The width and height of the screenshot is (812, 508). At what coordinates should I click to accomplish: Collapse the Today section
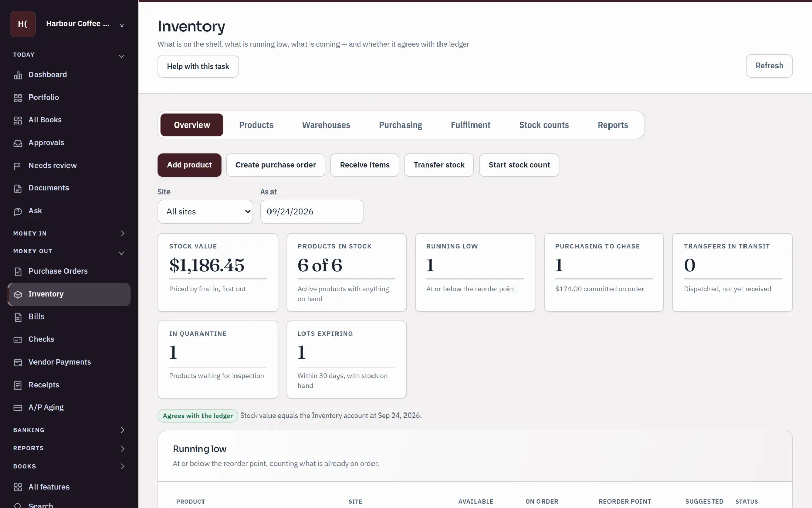click(x=122, y=56)
